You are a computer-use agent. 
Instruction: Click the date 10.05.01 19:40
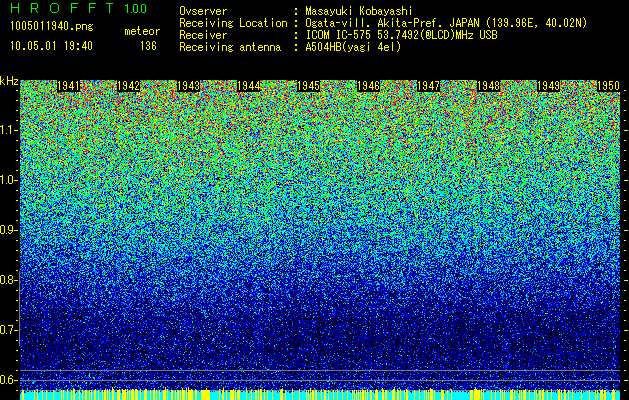(51, 46)
